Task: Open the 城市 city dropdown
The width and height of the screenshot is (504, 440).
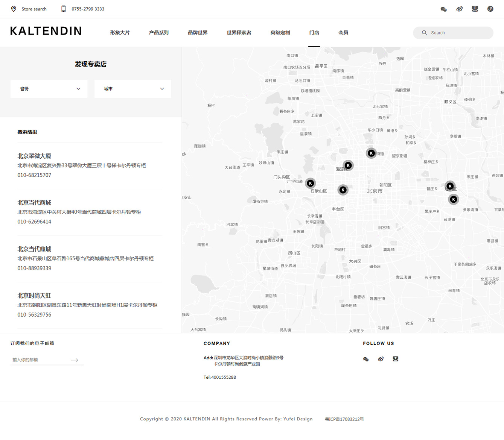Action: [132, 89]
